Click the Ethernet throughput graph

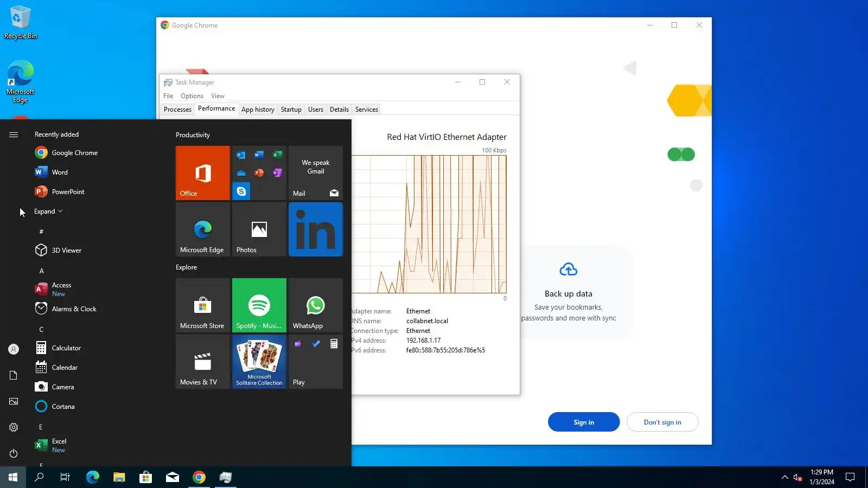point(429,224)
